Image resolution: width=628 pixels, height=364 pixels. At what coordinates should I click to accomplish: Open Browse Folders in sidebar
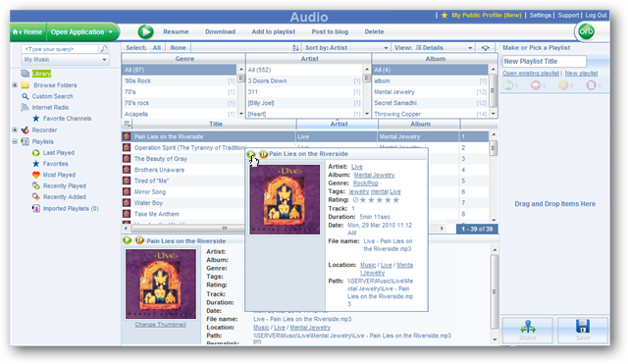point(55,85)
